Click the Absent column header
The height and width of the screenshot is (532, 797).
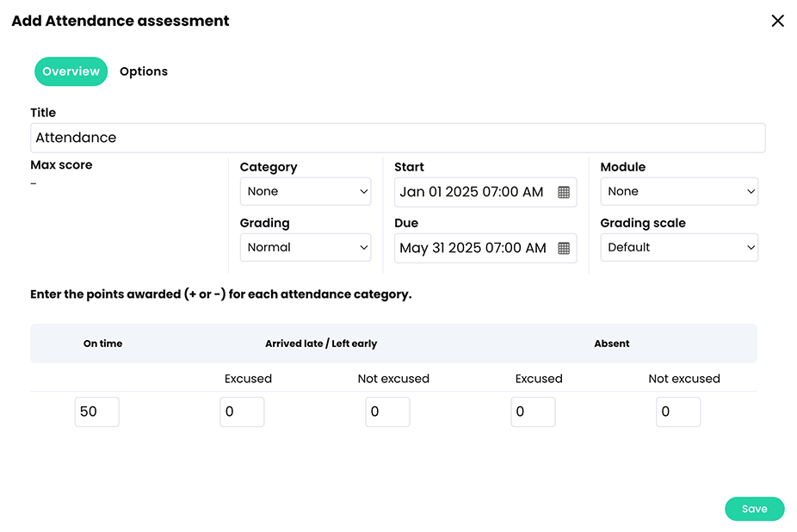pos(612,343)
